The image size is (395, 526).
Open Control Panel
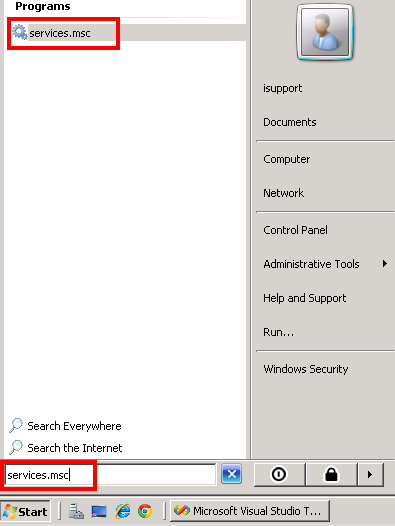(295, 230)
